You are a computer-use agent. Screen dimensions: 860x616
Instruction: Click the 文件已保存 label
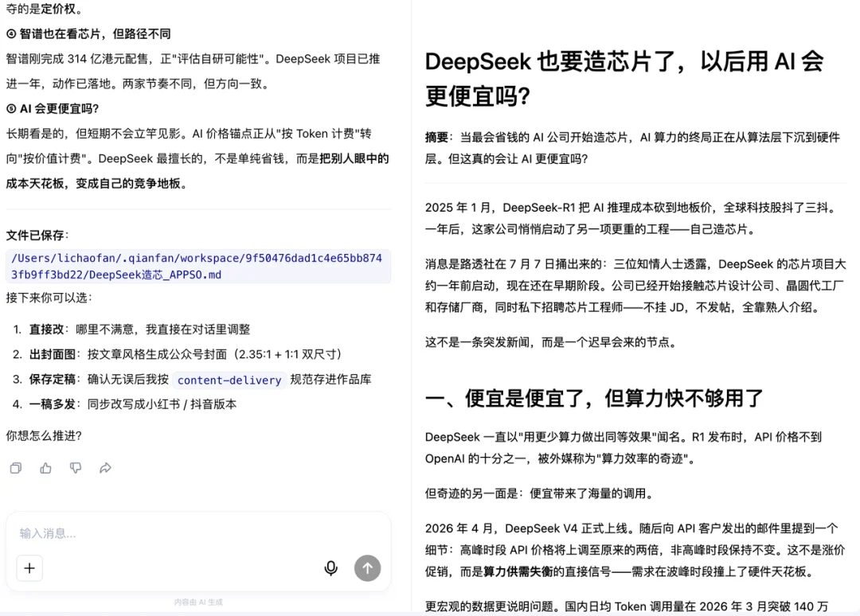tap(37, 236)
